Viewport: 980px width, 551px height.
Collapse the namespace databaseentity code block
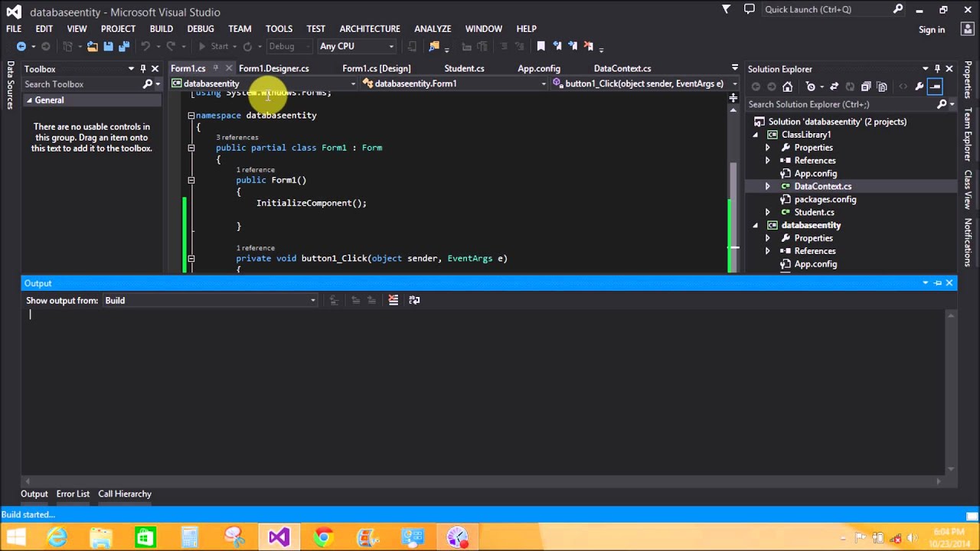191,116
